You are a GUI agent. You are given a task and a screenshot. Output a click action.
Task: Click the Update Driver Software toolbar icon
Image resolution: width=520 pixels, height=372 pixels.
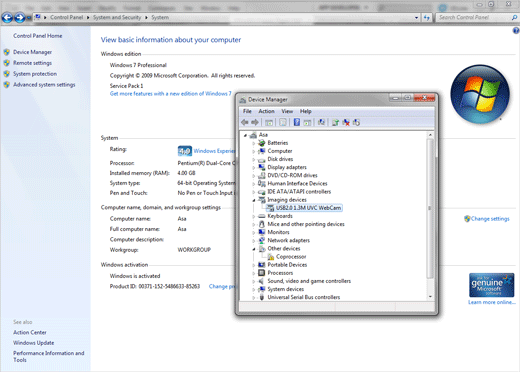pyautogui.click(x=335, y=122)
